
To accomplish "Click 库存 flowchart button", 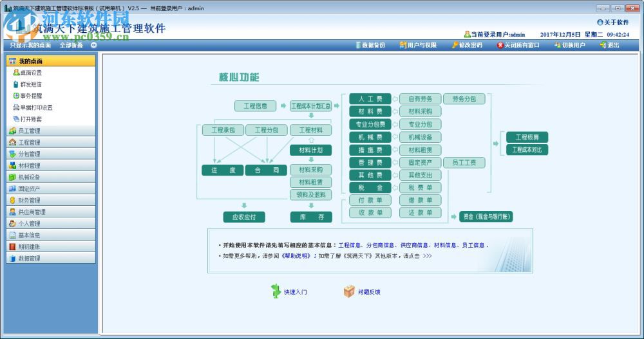I will point(311,217).
